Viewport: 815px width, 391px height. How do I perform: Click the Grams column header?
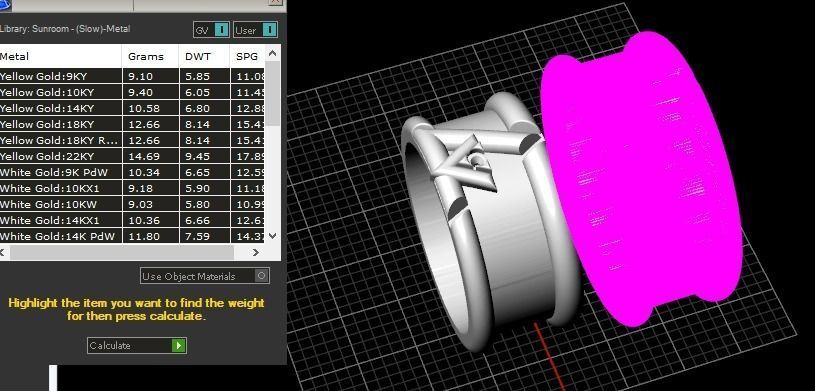(x=150, y=56)
